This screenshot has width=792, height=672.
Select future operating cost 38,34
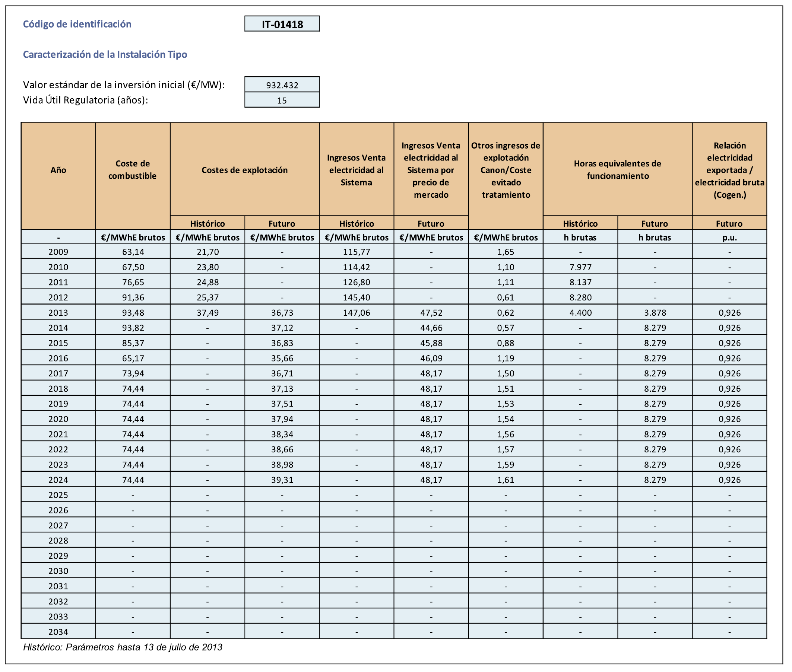[282, 434]
